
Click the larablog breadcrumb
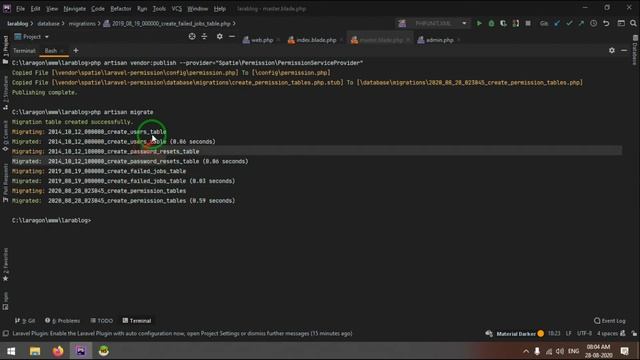(x=17, y=24)
